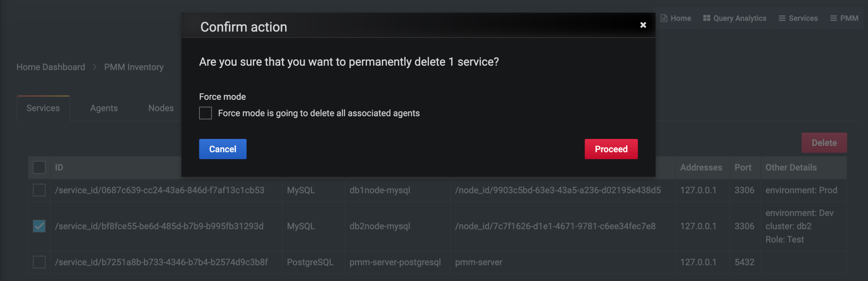
Task: Go to Home Dashboard breadcrumb link
Action: [x=51, y=67]
